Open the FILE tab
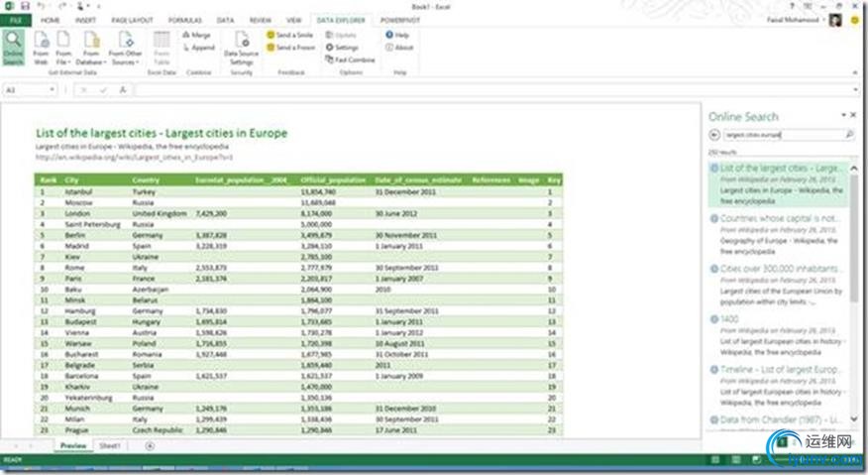Screen dimensions: 868x475 16,21
